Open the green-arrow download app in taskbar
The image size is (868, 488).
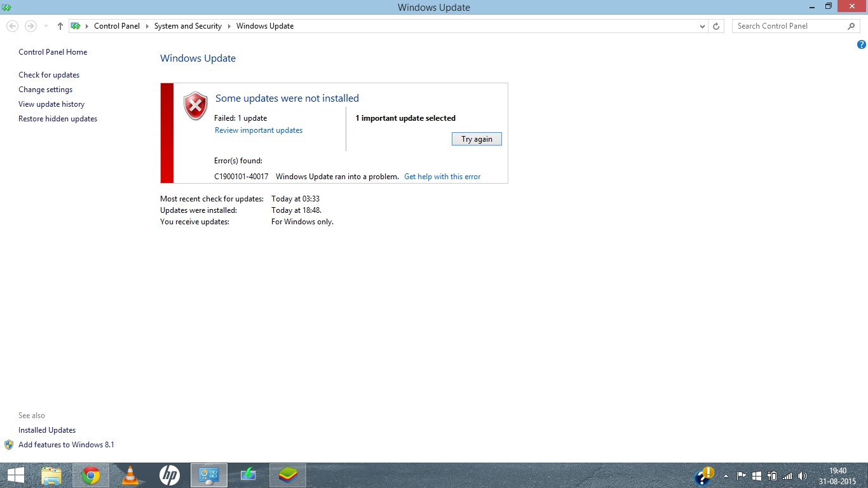248,475
